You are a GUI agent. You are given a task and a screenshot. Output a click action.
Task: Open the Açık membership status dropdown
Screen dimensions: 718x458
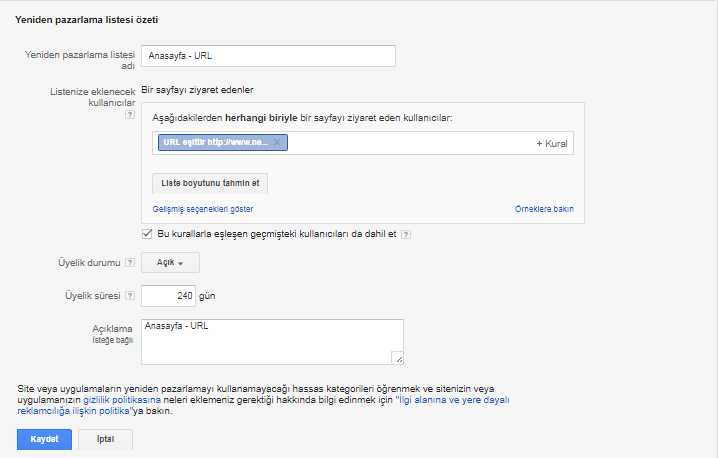(x=171, y=263)
